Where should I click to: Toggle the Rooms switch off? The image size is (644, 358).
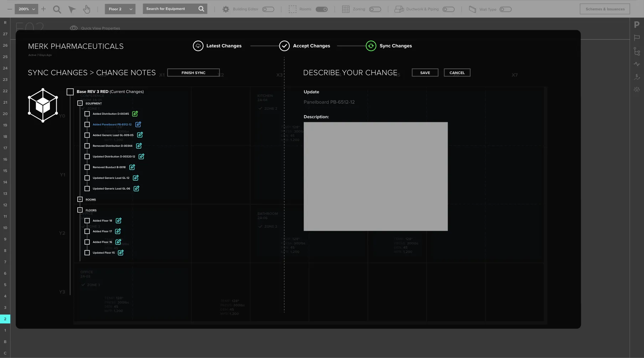click(x=322, y=9)
